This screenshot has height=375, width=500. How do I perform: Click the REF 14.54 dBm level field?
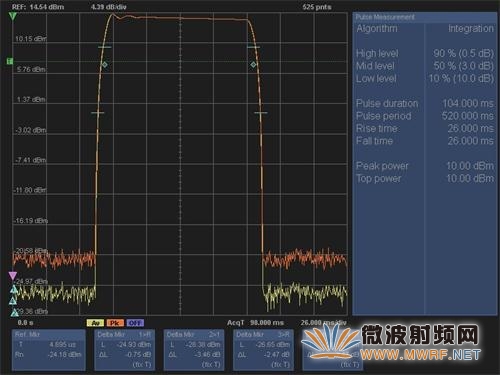pos(38,7)
